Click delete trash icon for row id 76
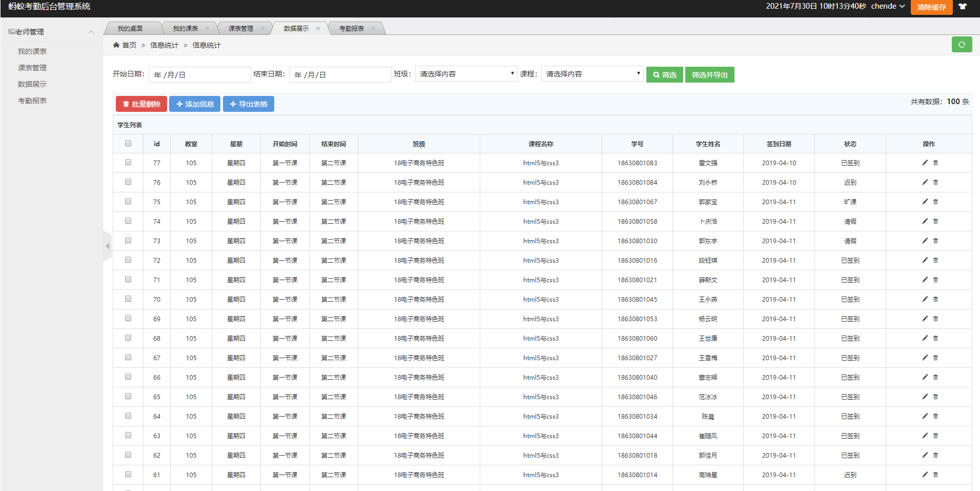Screen dimensions: 980x491 tap(935, 182)
